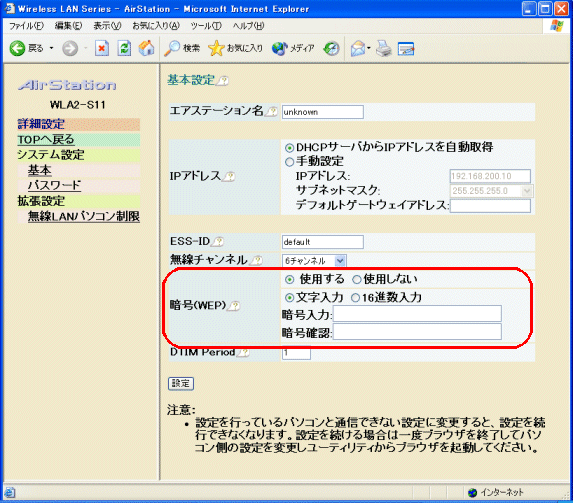Screen dimensions: 573x503
Task: Print the page using the printer icon
Action: pos(384,48)
